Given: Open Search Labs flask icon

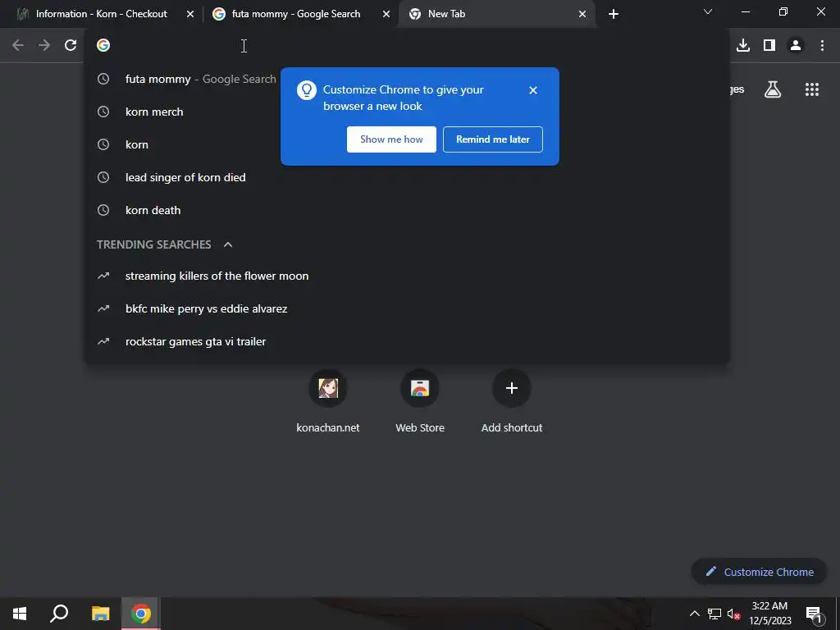Looking at the screenshot, I should (773, 89).
